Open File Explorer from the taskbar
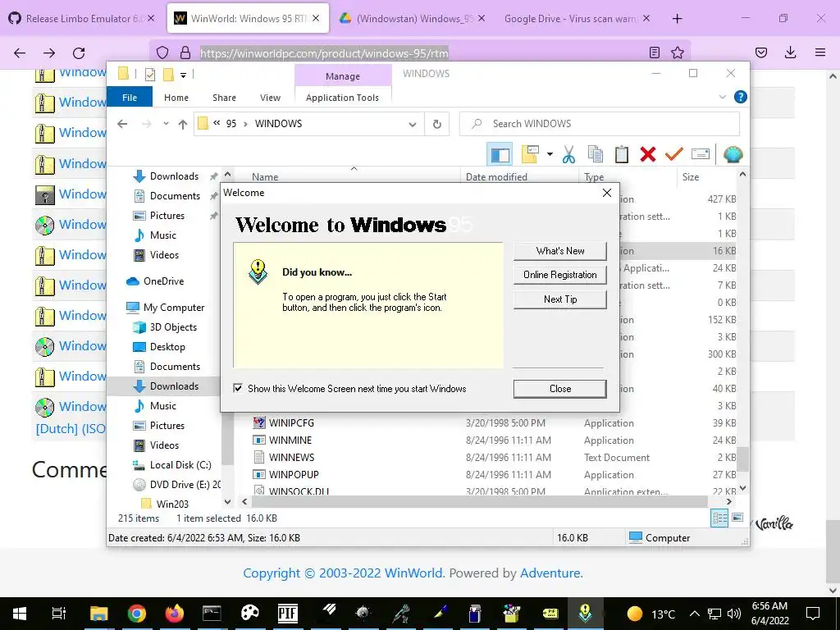840x630 pixels. click(99, 613)
